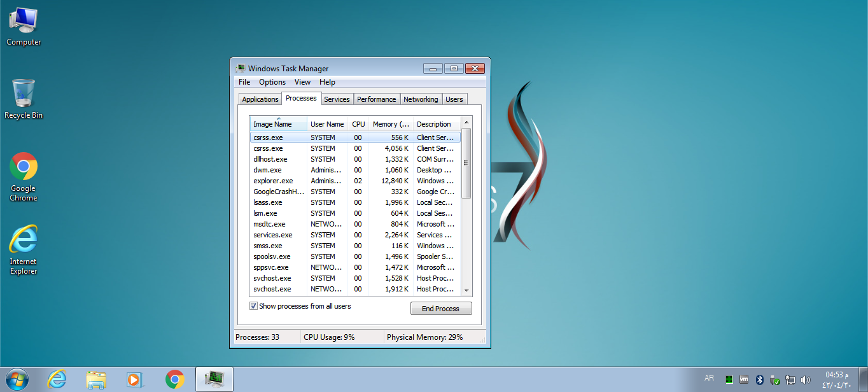
Task: Click the CPU Usage: 9% status entry
Action: 329,337
